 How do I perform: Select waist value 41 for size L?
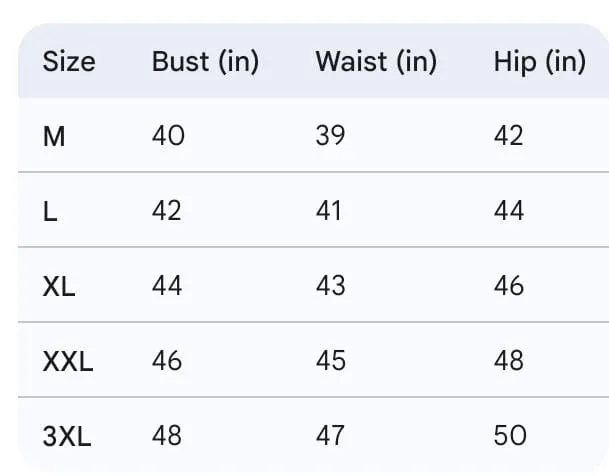click(329, 211)
